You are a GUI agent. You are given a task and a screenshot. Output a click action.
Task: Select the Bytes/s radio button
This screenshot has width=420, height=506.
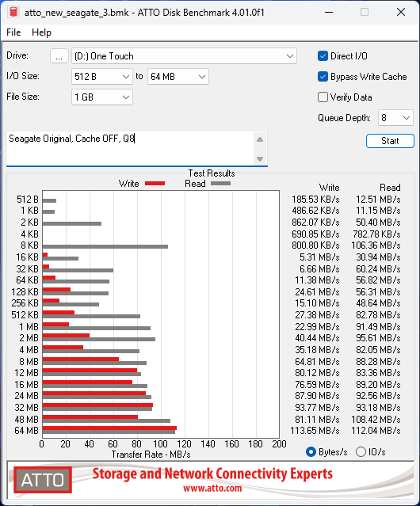(311, 452)
